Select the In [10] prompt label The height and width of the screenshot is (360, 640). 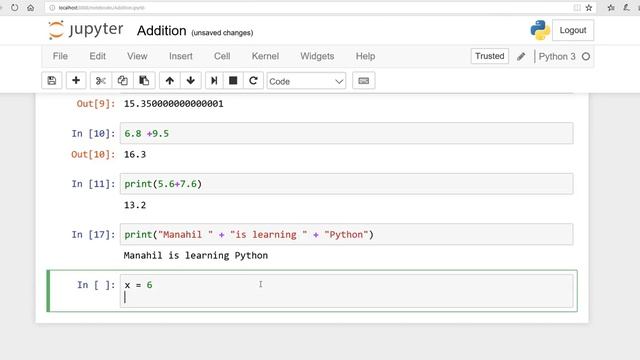(93, 133)
